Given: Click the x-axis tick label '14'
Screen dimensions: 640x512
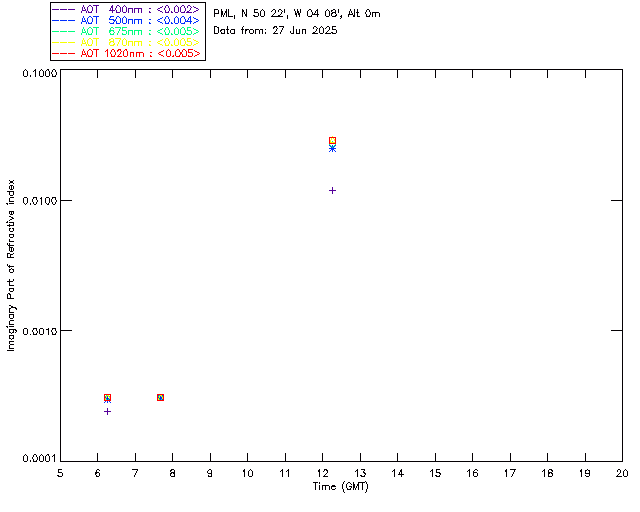Looking at the screenshot, I should (398, 473).
